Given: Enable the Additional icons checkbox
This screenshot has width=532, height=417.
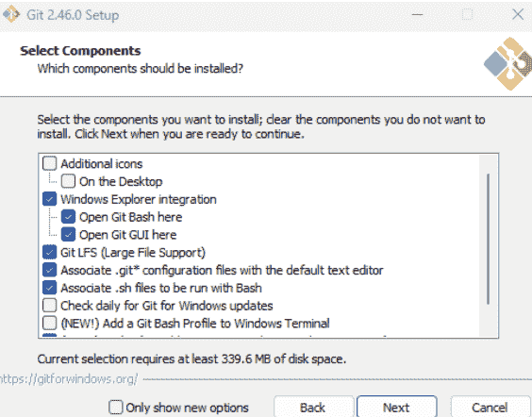Looking at the screenshot, I should [50, 163].
